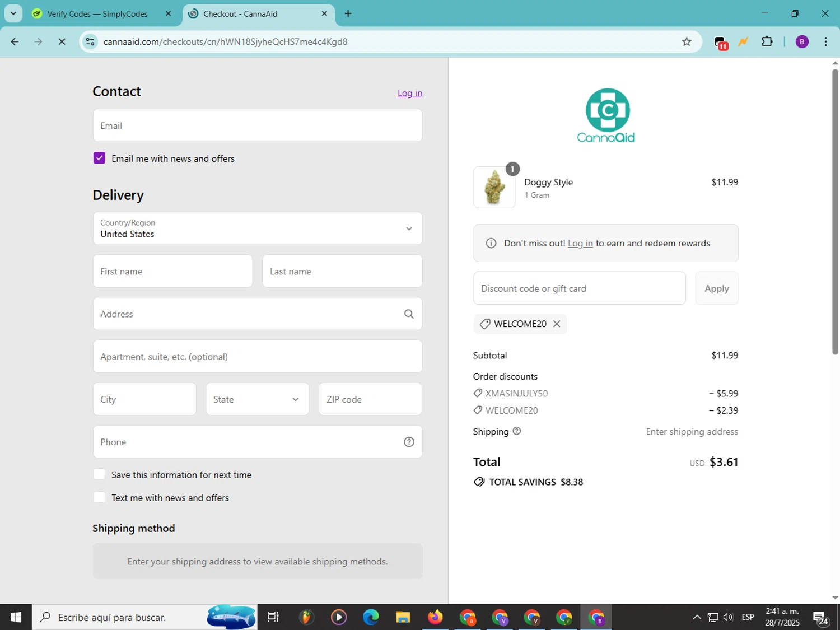Screen dimensions: 840x630
Task: Open a new browser tab
Action: click(x=348, y=13)
